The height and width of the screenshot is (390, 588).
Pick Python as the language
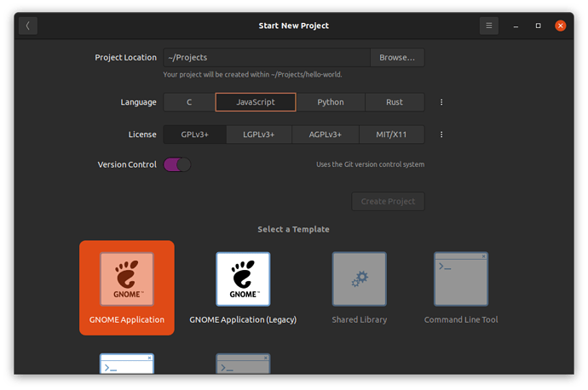click(x=331, y=102)
